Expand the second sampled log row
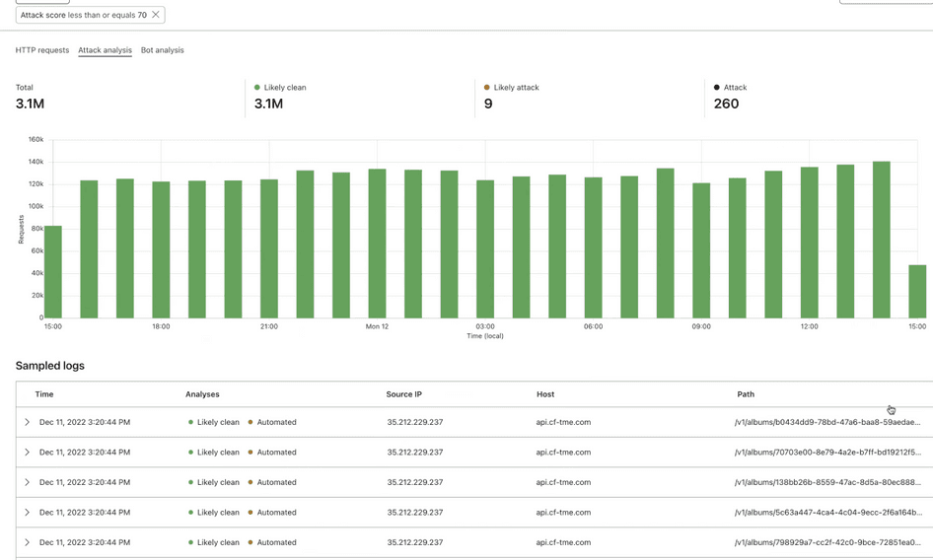Image resolution: width=933 pixels, height=560 pixels. click(x=27, y=453)
